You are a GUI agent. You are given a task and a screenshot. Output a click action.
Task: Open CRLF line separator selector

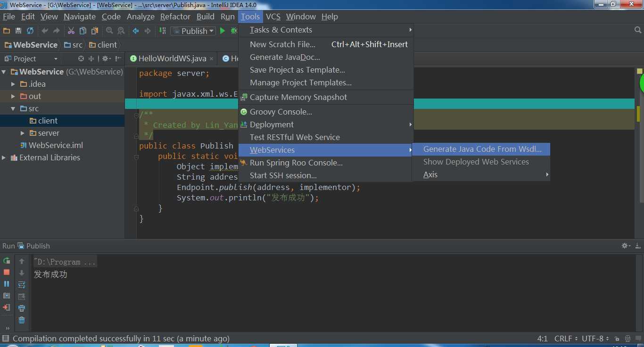(x=566, y=339)
